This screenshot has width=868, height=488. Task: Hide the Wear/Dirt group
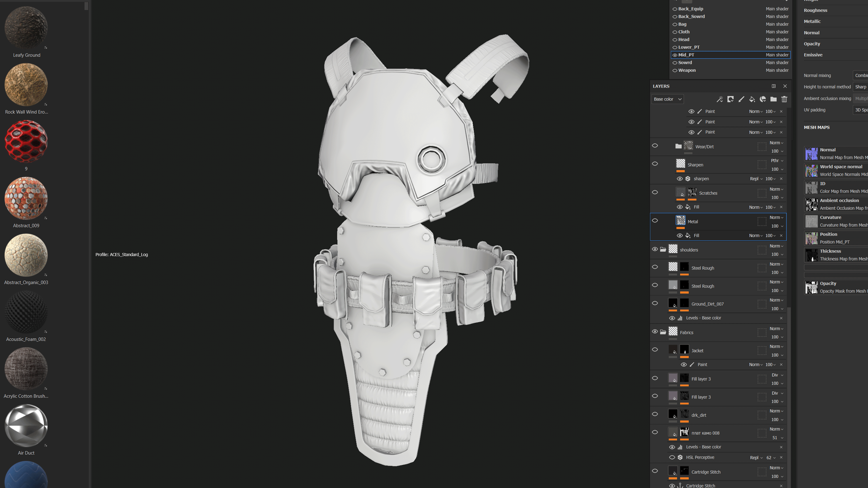[655, 145]
